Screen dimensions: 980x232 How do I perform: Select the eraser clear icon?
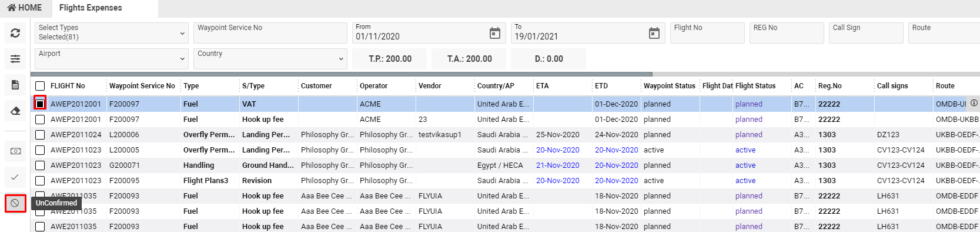[x=15, y=111]
